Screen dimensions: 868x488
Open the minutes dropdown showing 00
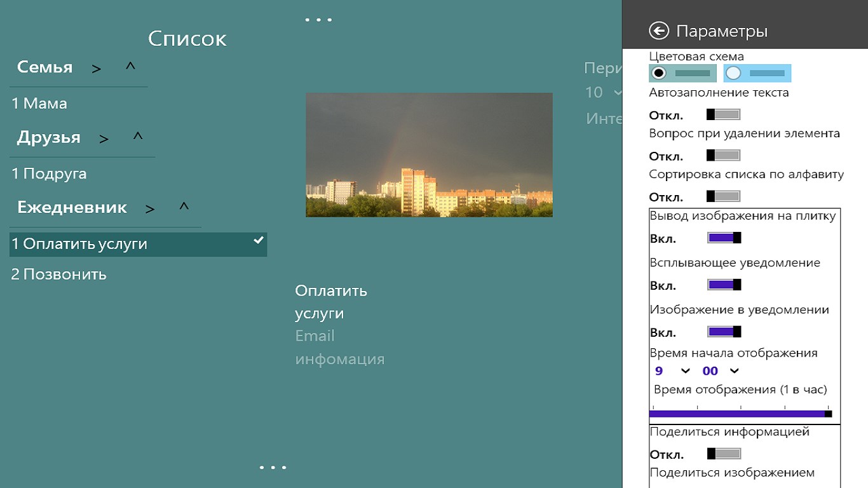point(721,371)
